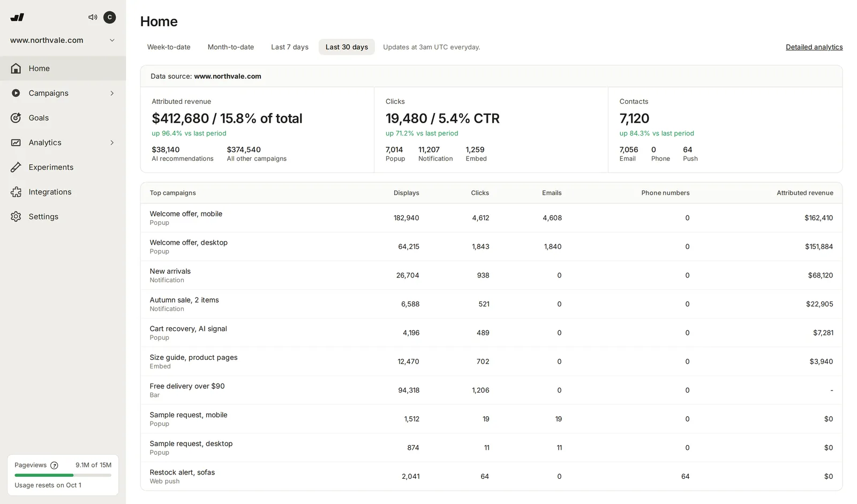
Task: Click the $38,140 AI recommendations value
Action: (166, 149)
